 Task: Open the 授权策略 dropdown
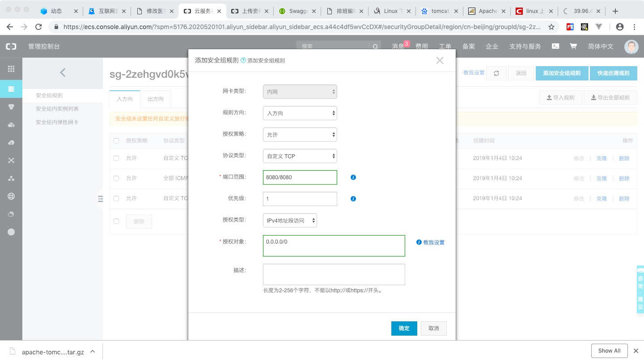[300, 135]
